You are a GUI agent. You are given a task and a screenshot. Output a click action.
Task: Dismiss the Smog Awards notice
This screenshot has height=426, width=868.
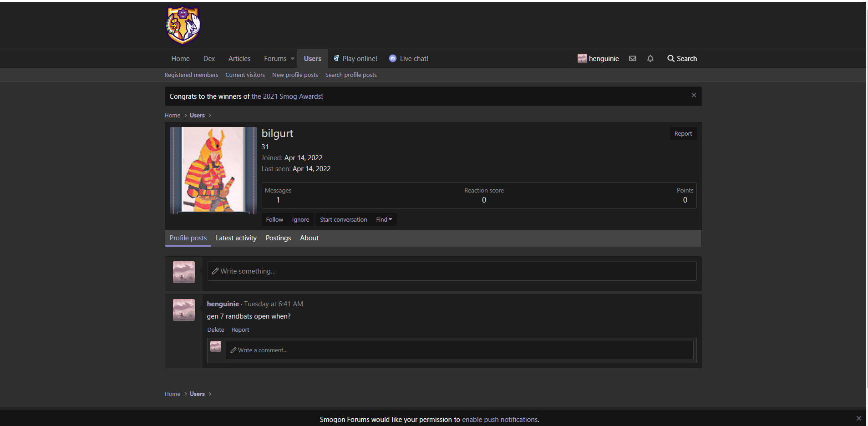coord(694,96)
